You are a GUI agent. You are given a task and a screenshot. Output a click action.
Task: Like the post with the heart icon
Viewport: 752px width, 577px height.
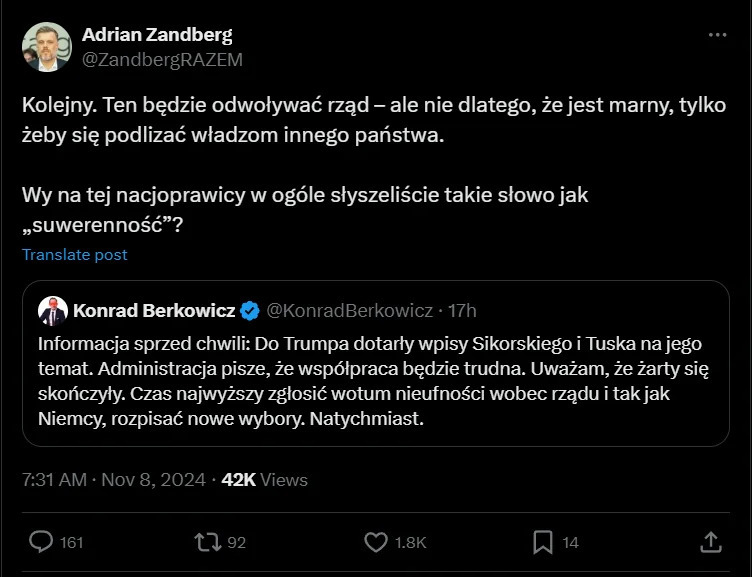coord(375,542)
